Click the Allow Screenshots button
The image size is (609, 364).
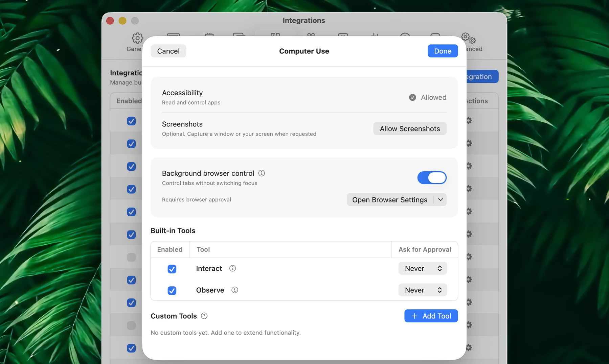click(x=410, y=129)
